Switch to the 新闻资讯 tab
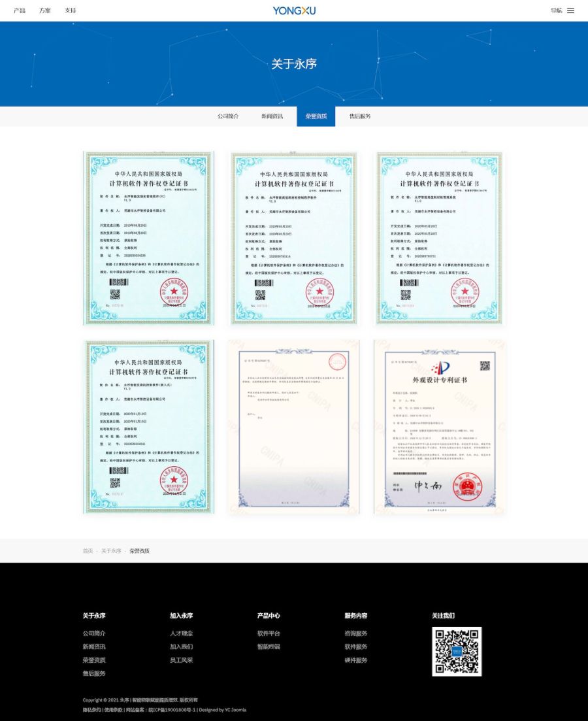Image resolution: width=588 pixels, height=721 pixels. pos(272,116)
